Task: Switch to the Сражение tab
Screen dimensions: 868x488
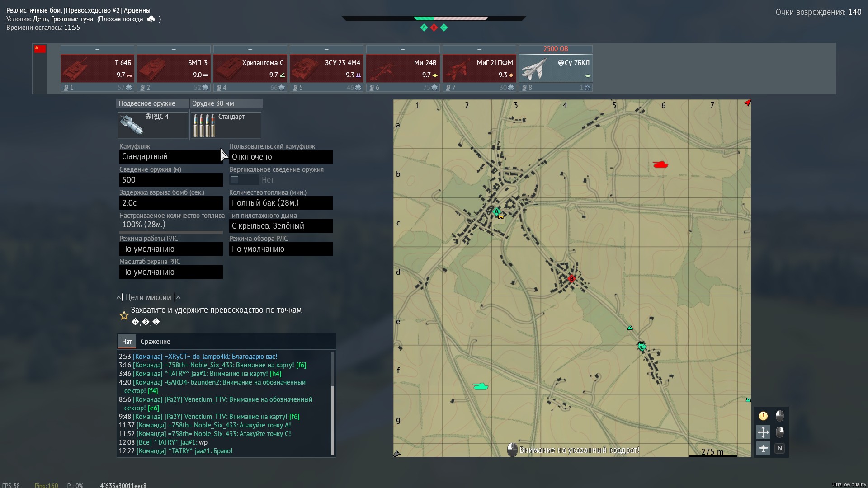Action: tap(155, 342)
